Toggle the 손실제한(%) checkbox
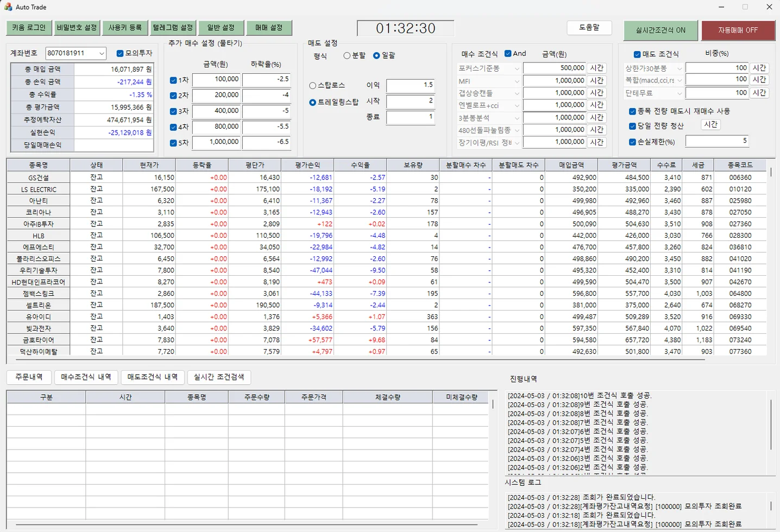This screenshot has height=532, width=780. (632, 142)
